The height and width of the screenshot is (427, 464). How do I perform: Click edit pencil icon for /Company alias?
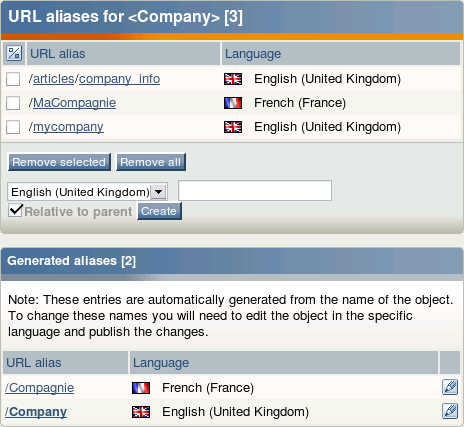(x=450, y=411)
